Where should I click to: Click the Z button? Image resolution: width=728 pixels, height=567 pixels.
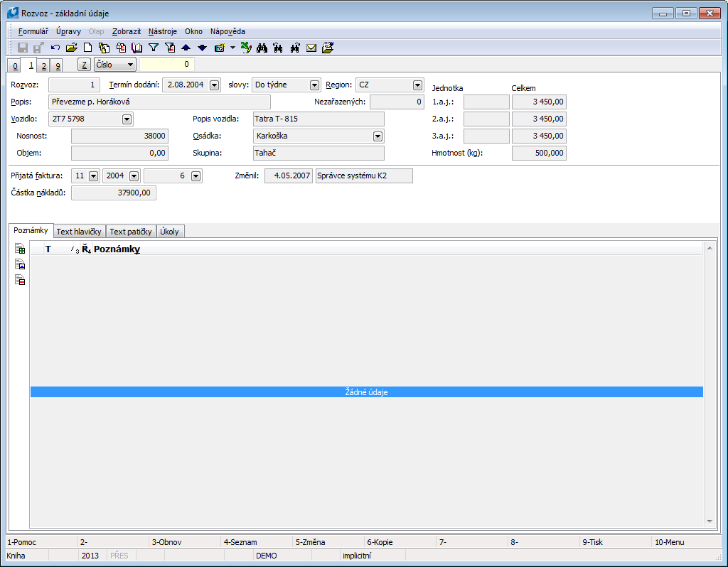(x=84, y=65)
